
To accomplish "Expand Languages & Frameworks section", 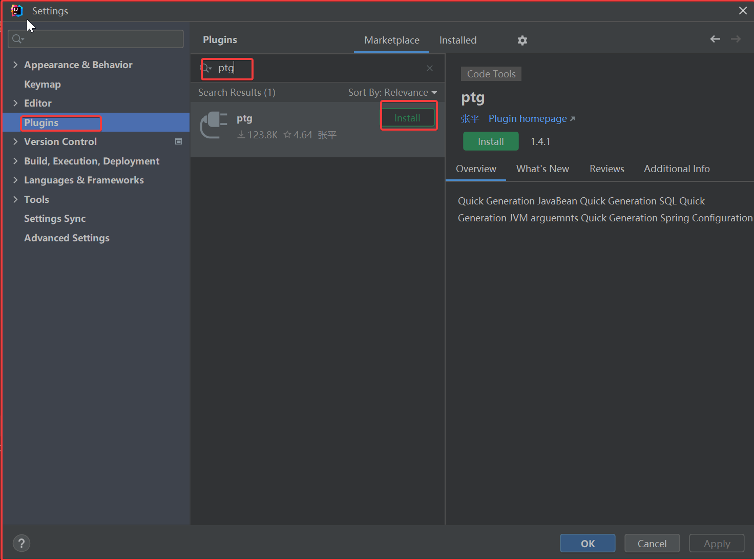I will (x=15, y=180).
